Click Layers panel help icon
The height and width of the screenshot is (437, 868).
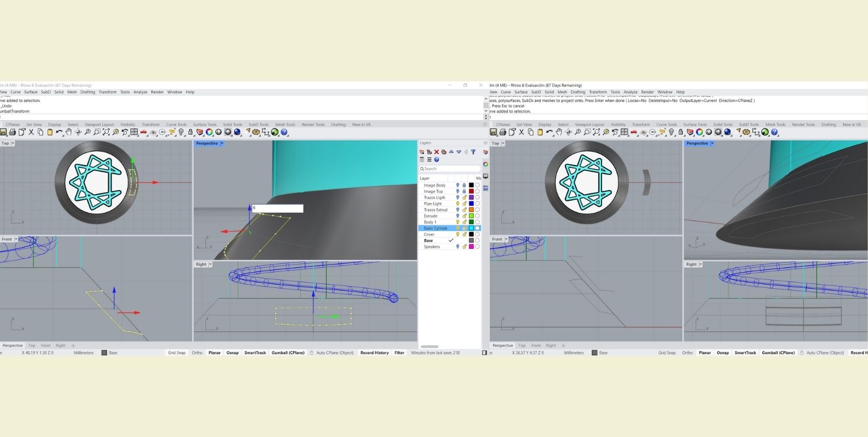tap(436, 159)
